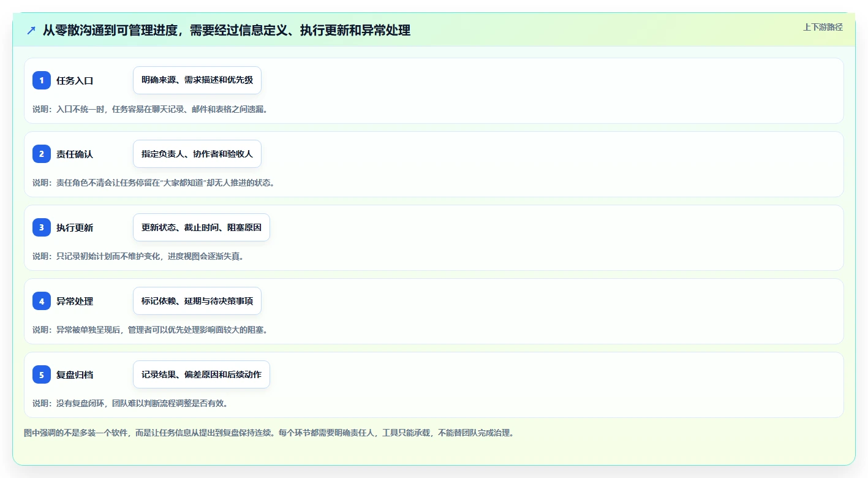Select the number 2 step badge

pos(42,154)
